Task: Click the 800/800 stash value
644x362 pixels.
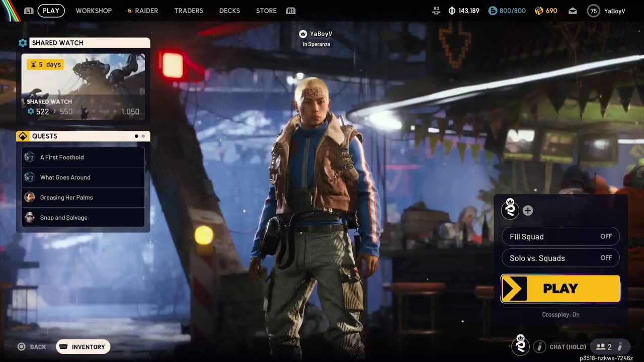Action: pyautogui.click(x=512, y=11)
